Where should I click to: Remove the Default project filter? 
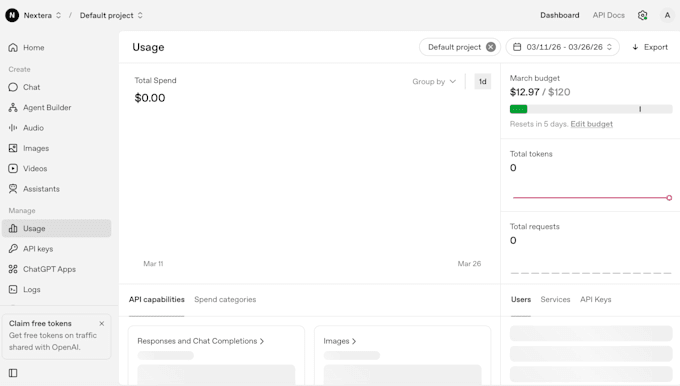click(490, 47)
